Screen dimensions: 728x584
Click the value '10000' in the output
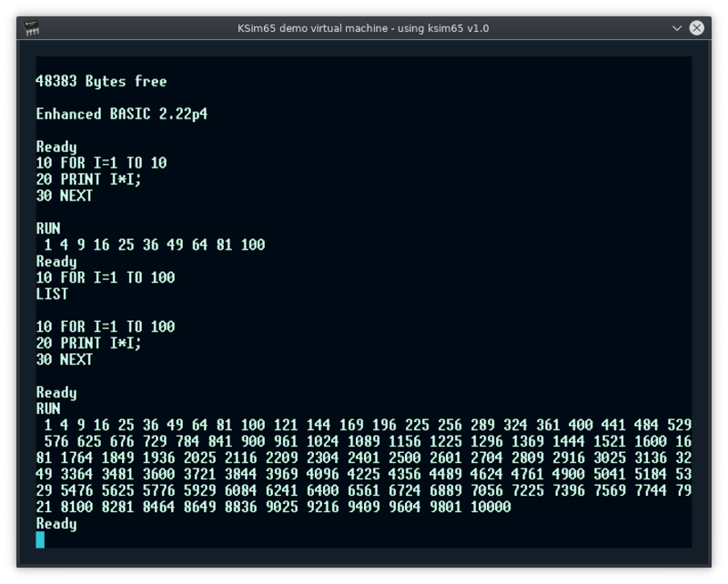tap(490, 507)
